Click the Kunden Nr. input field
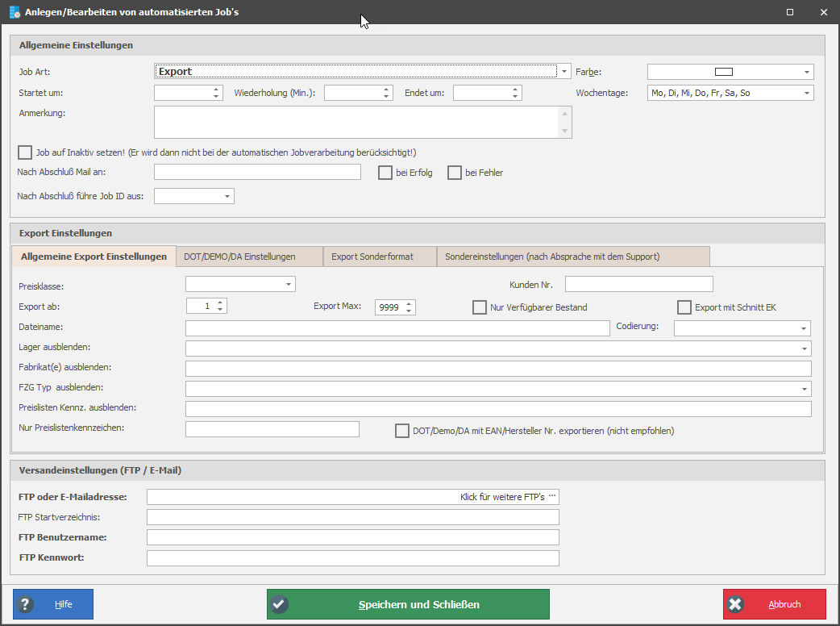 [x=639, y=284]
